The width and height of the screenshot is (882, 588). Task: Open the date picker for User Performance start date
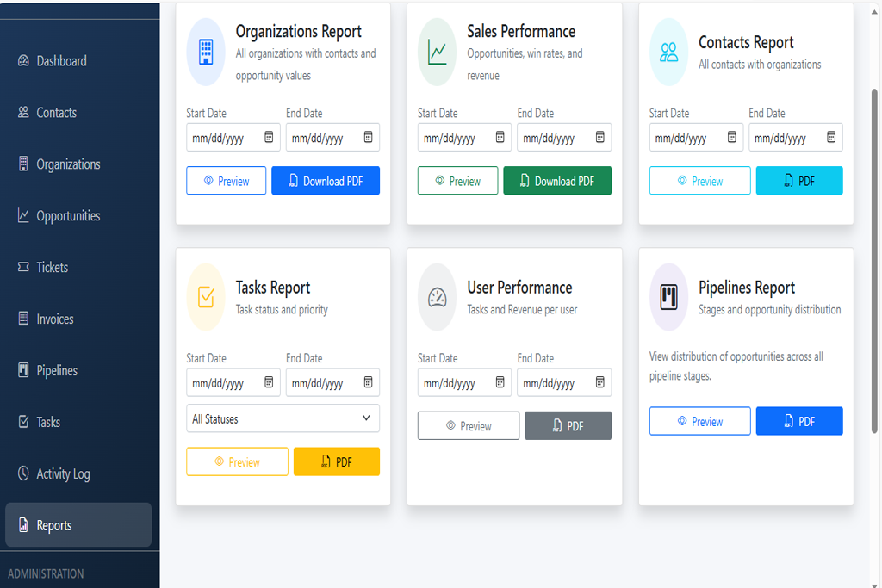tap(497, 382)
